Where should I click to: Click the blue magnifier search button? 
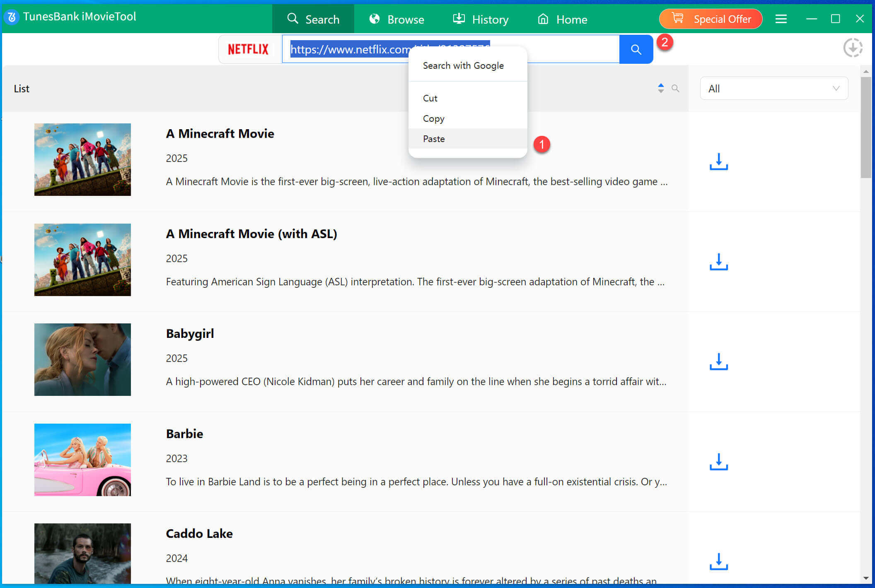(x=636, y=50)
